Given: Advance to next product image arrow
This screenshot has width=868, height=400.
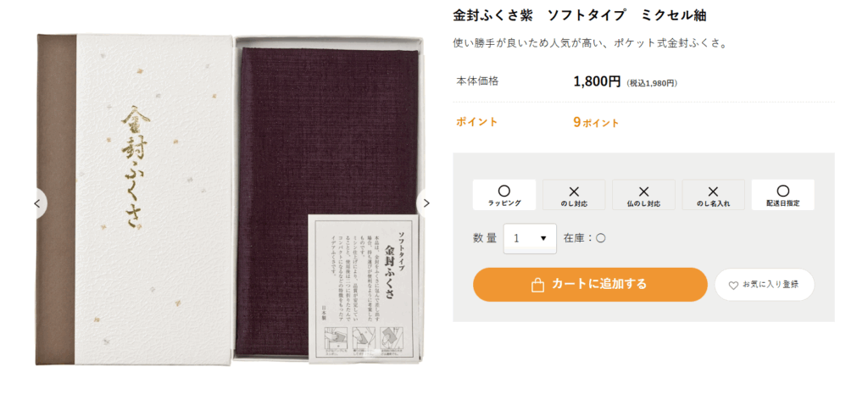Looking at the screenshot, I should (x=426, y=203).
